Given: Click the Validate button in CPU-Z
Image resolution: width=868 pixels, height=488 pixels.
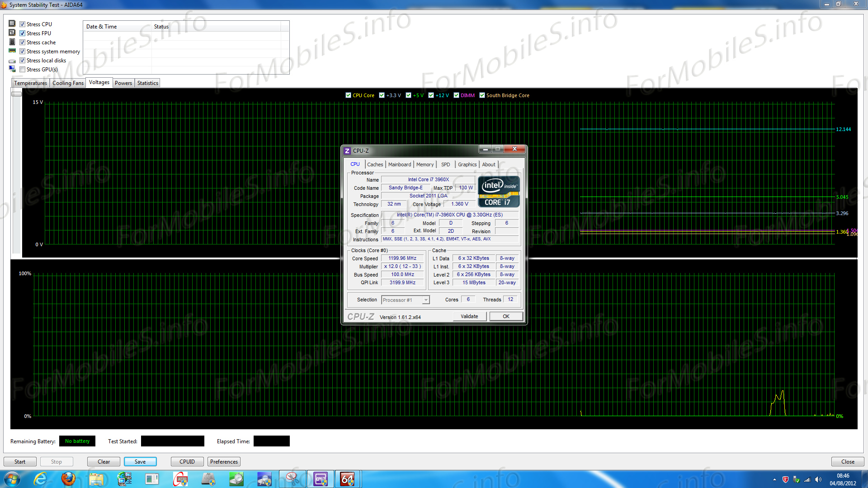Looking at the screenshot, I should click(x=469, y=316).
